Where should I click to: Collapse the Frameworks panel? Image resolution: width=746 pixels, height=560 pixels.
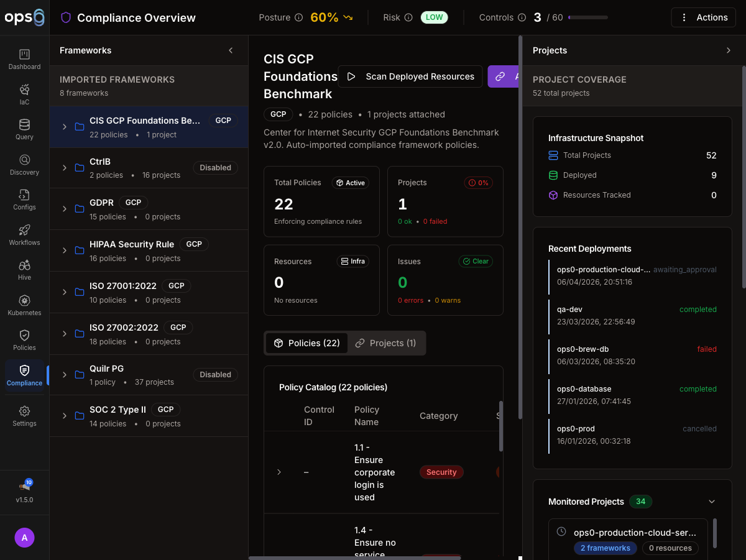tap(231, 50)
